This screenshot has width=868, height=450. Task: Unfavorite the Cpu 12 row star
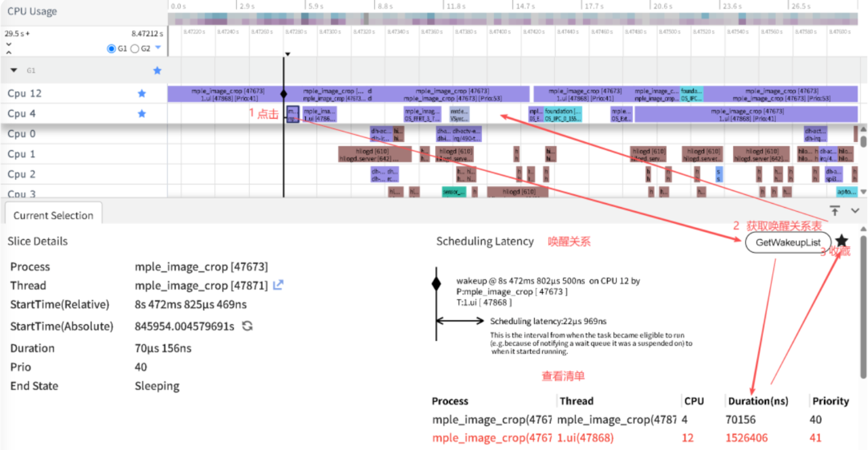(142, 93)
